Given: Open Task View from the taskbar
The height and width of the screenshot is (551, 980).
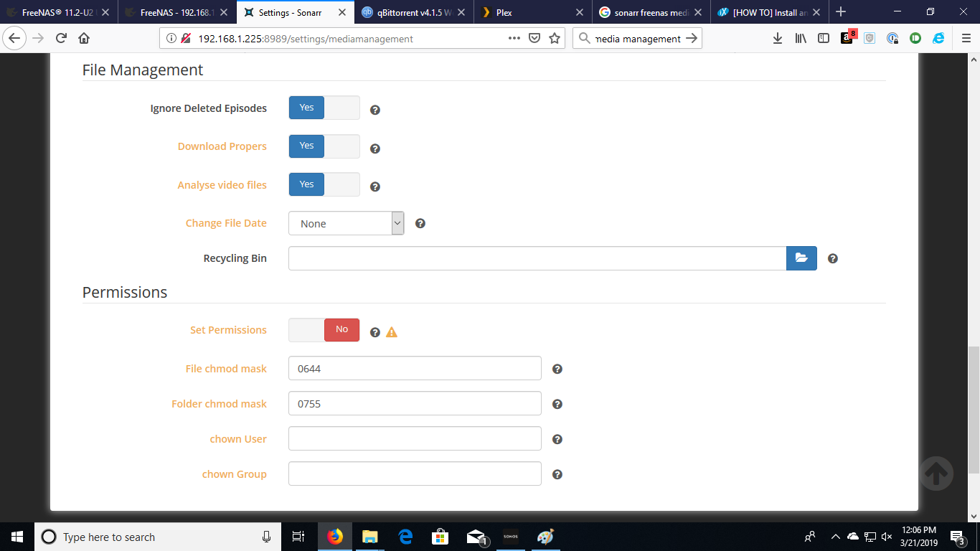Looking at the screenshot, I should [299, 537].
